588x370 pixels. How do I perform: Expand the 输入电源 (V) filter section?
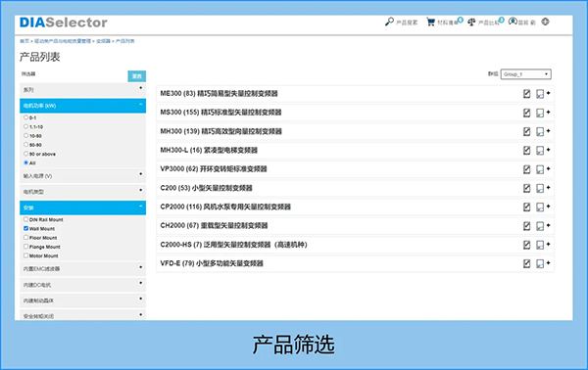82,175
